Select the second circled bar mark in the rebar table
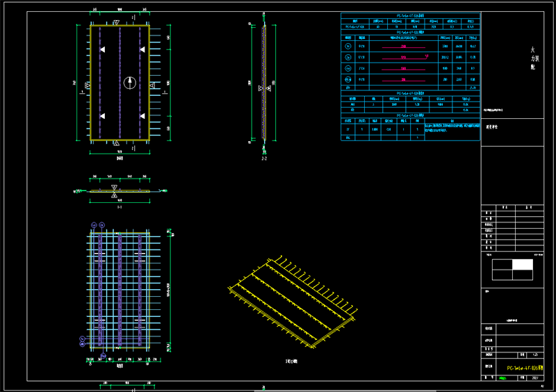This screenshot has width=556, height=392. (348, 57)
